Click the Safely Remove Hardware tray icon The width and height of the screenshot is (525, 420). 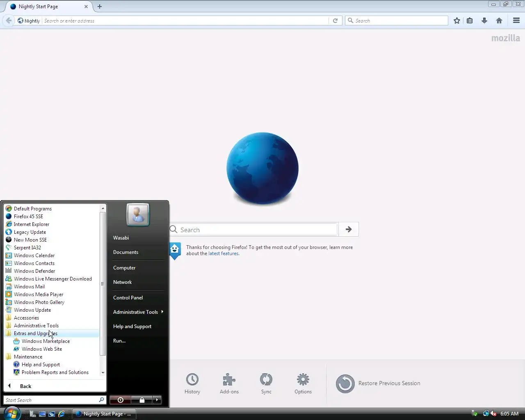(x=475, y=413)
